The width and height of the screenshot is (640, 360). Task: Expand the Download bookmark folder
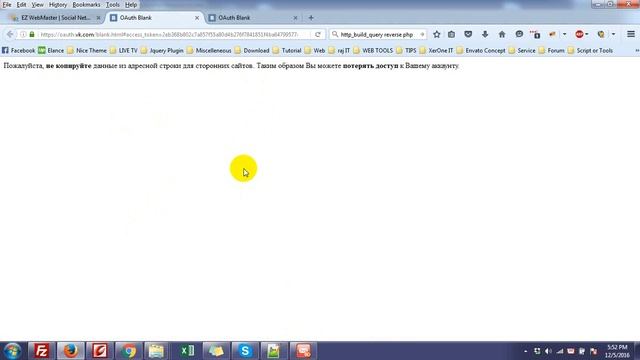coord(252,51)
